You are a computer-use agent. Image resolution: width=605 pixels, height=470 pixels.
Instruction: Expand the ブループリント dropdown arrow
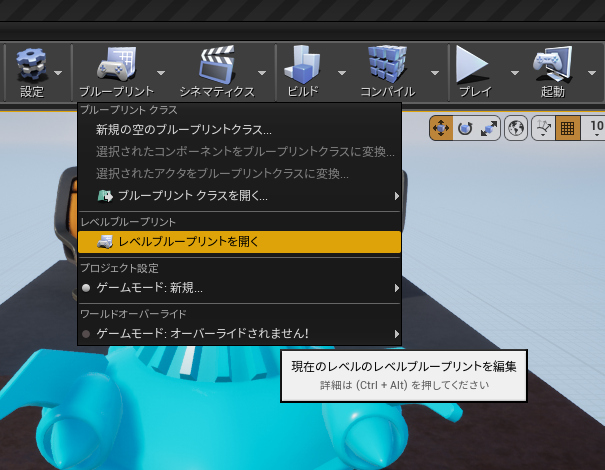(x=161, y=73)
